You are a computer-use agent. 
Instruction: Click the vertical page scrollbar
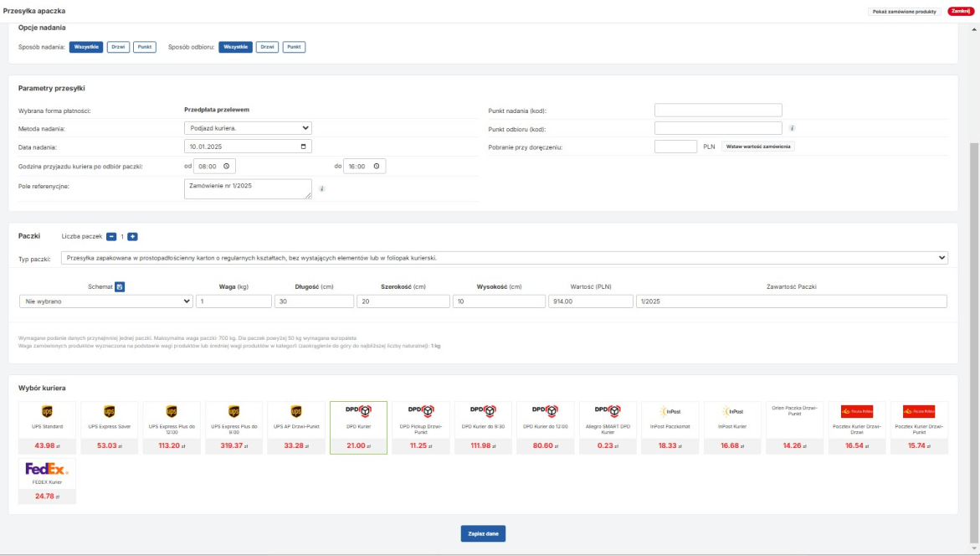(974, 335)
